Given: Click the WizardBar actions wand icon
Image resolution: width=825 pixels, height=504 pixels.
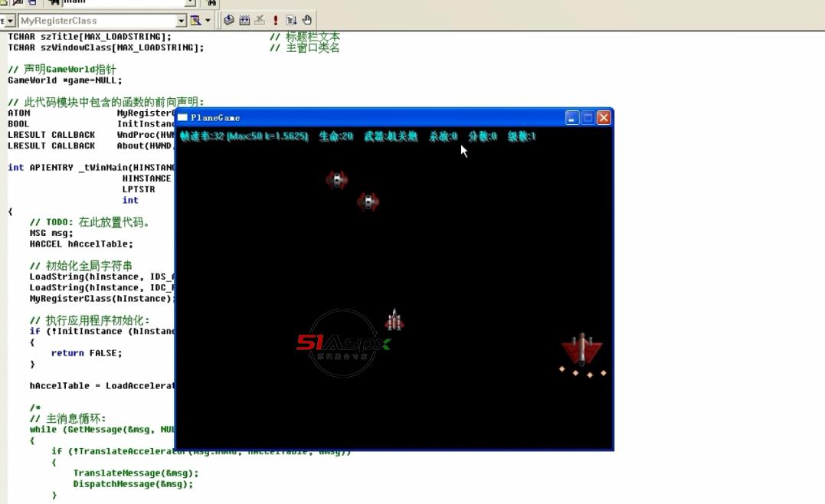Looking at the screenshot, I should 196,21.
